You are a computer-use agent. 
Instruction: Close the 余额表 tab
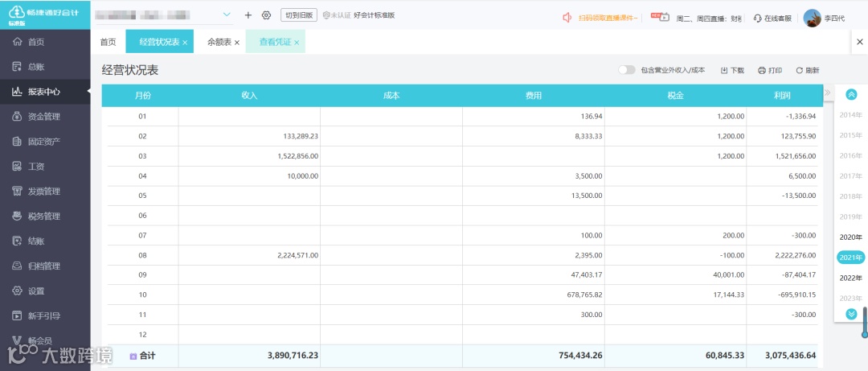click(x=237, y=43)
